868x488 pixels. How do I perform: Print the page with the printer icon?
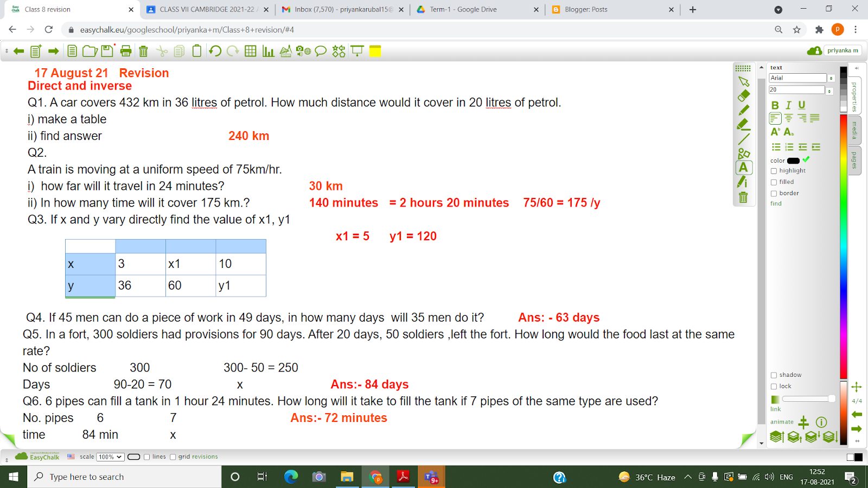(126, 51)
